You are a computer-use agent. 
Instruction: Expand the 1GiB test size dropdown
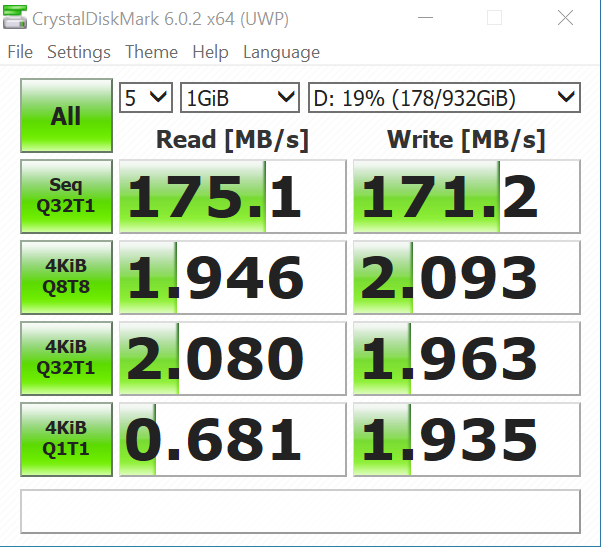coord(240,97)
